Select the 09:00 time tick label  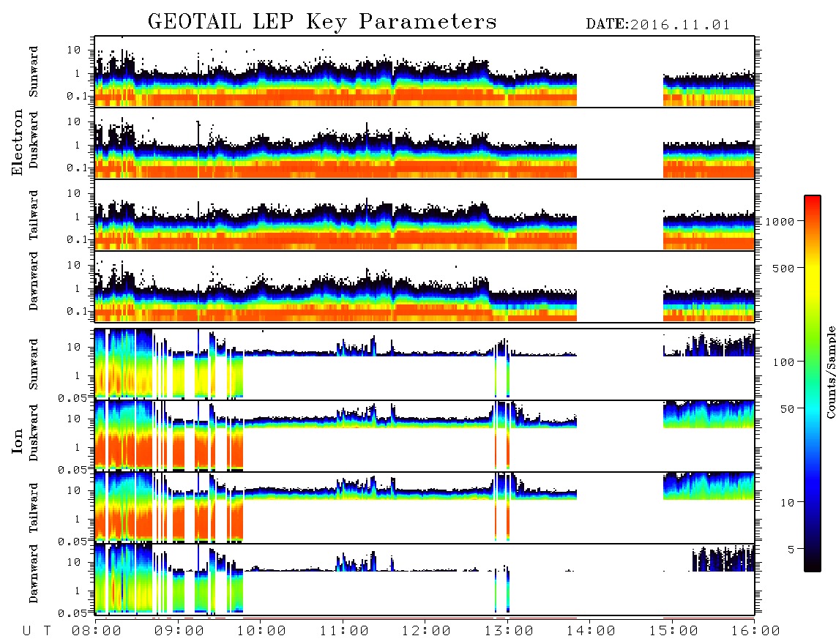179,632
